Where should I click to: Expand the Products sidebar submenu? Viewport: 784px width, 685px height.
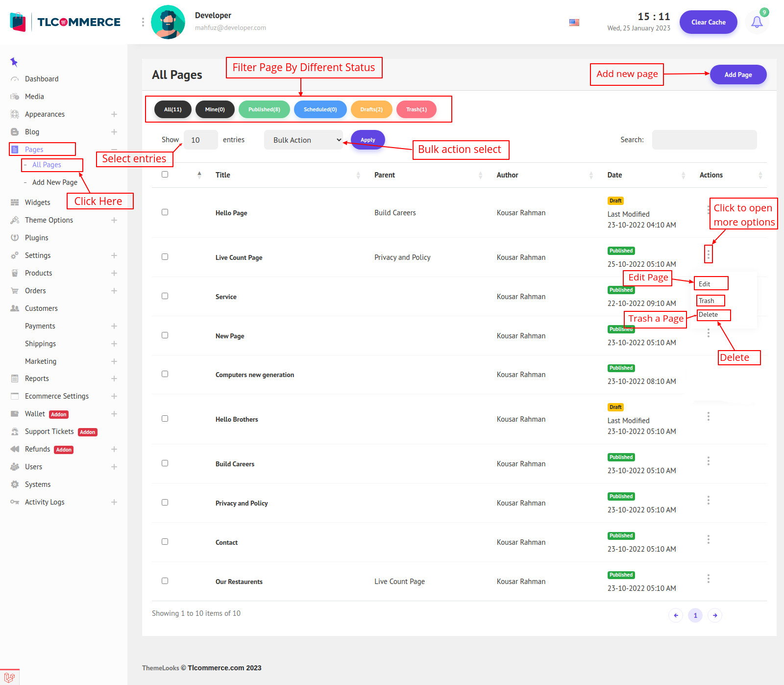(114, 273)
